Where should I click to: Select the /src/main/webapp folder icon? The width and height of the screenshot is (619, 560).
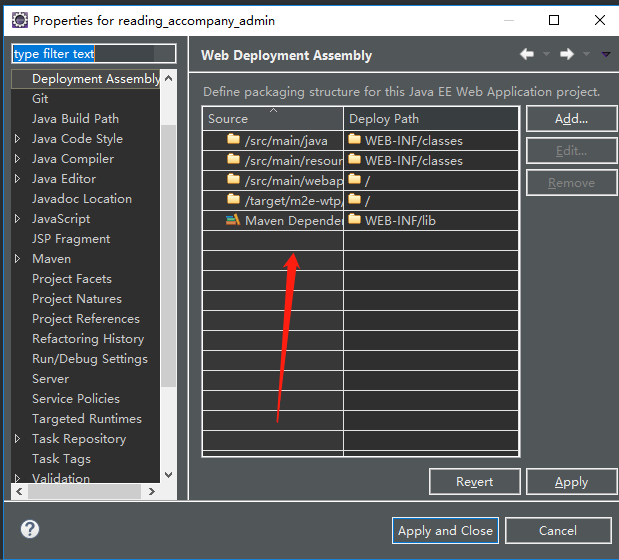coord(233,180)
